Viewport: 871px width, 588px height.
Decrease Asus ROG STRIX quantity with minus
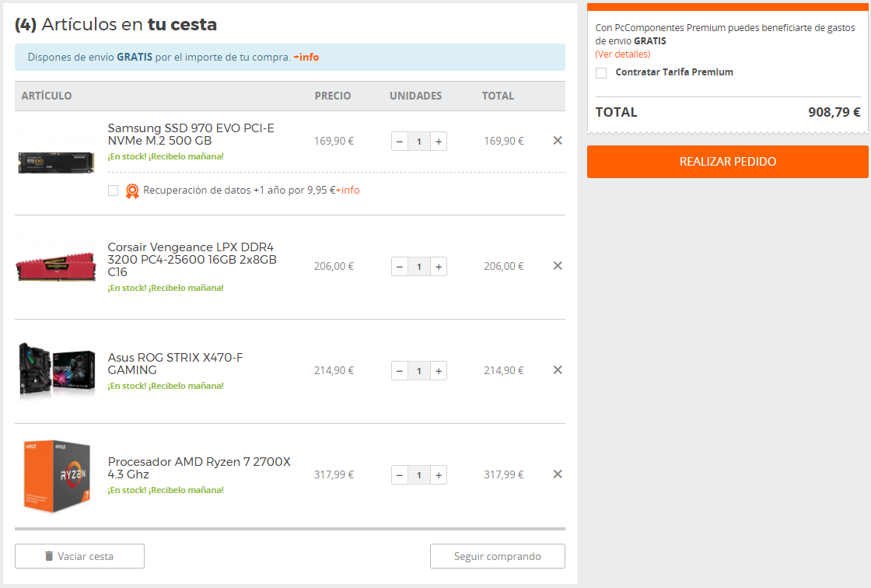coord(400,371)
